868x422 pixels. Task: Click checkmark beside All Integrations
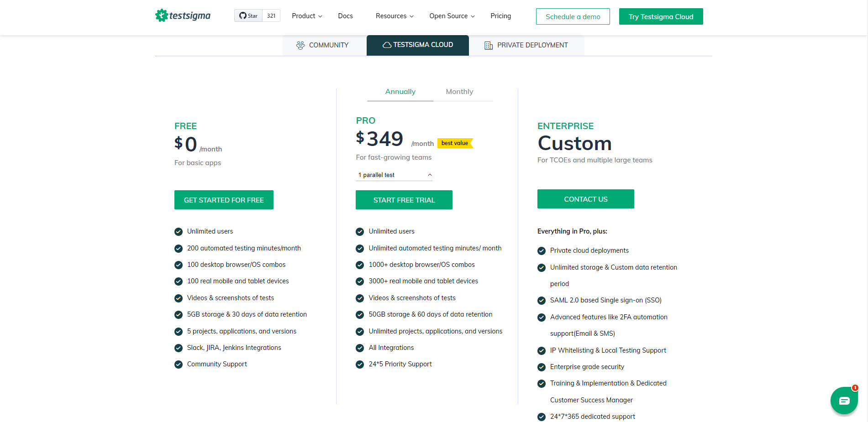pyautogui.click(x=360, y=348)
